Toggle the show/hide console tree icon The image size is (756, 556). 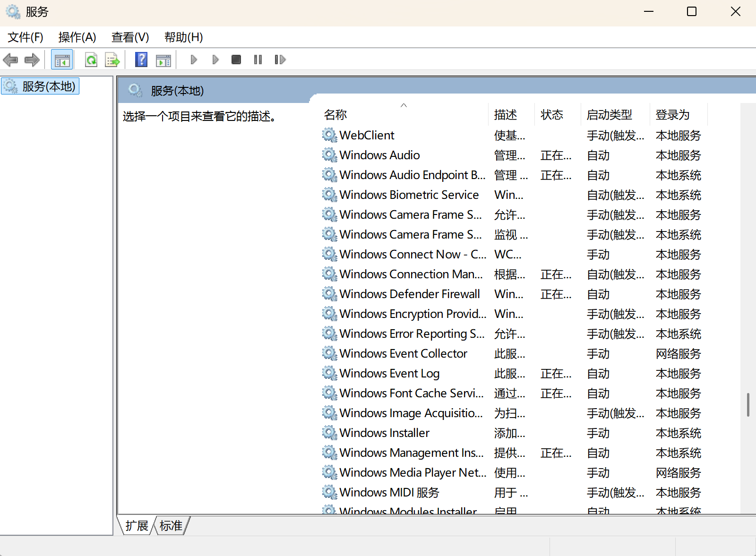[x=62, y=60]
